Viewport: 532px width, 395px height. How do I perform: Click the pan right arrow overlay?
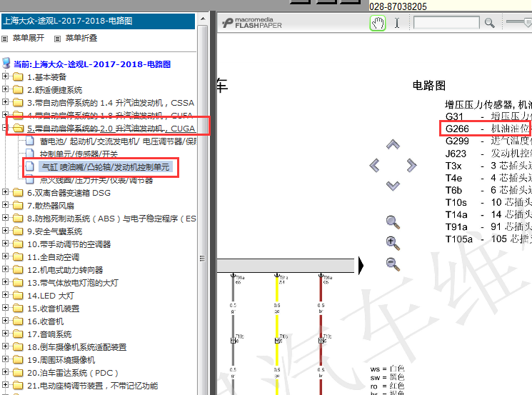point(411,165)
